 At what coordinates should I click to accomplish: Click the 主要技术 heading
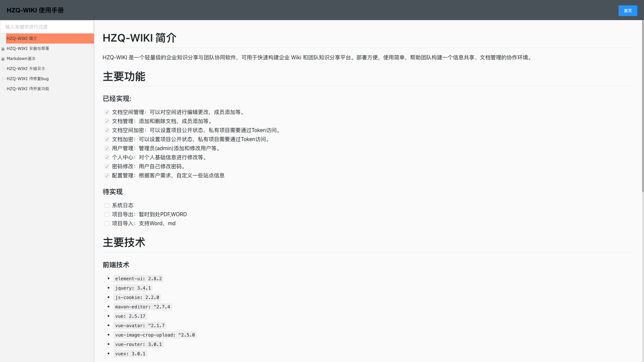[124, 242]
